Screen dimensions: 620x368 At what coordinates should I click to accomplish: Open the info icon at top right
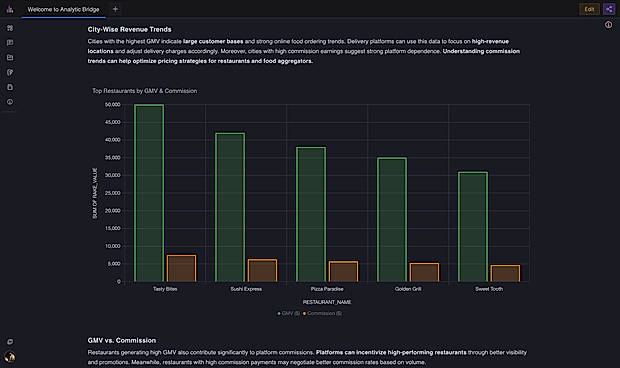608,25
